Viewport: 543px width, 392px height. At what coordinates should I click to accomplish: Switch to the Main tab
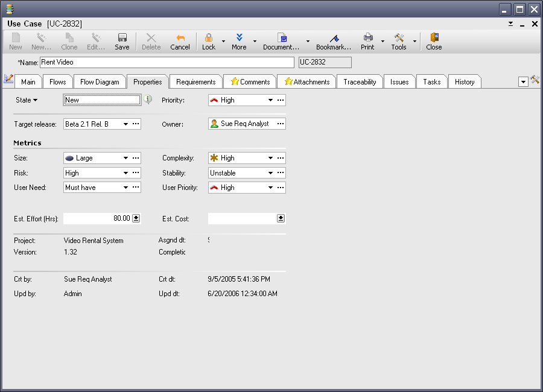(x=28, y=82)
